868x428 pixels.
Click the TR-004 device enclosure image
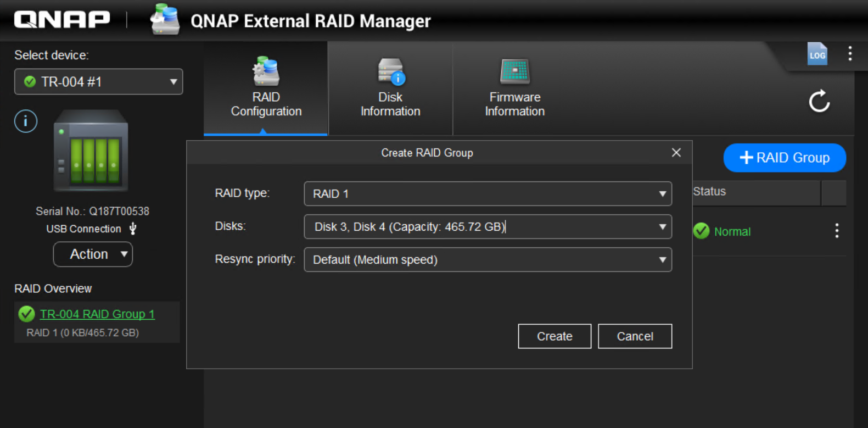coord(91,151)
